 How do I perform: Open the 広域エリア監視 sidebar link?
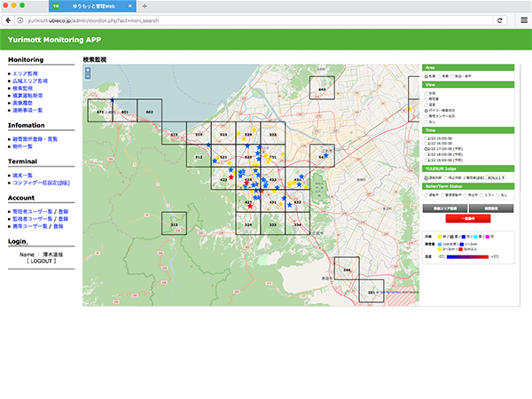pyautogui.click(x=31, y=82)
